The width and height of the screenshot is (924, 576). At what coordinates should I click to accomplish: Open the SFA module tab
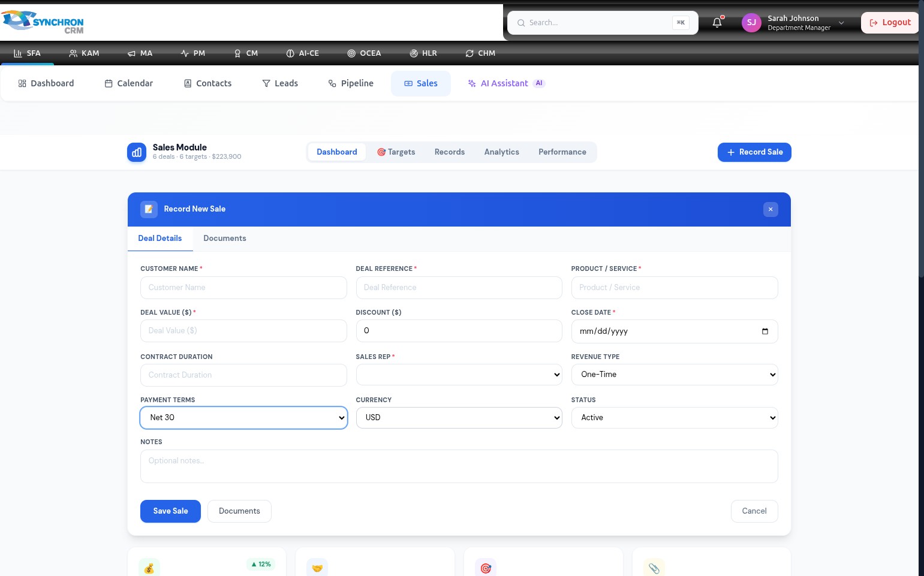coord(27,53)
